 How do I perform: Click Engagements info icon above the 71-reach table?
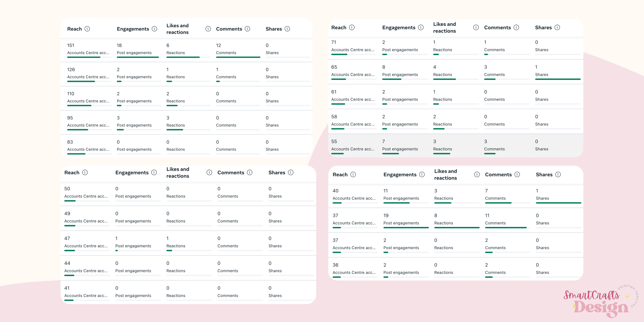pyautogui.click(x=421, y=27)
